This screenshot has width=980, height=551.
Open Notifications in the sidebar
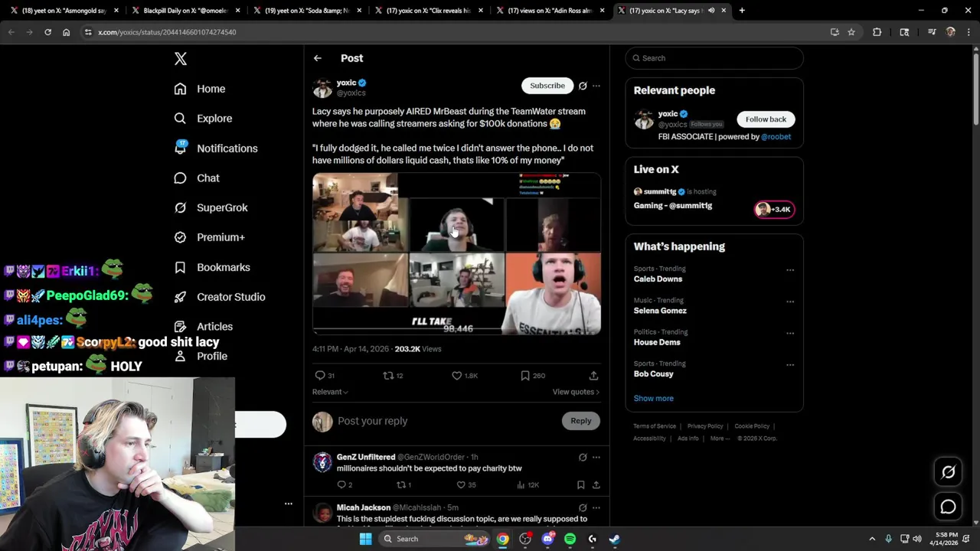coord(216,148)
